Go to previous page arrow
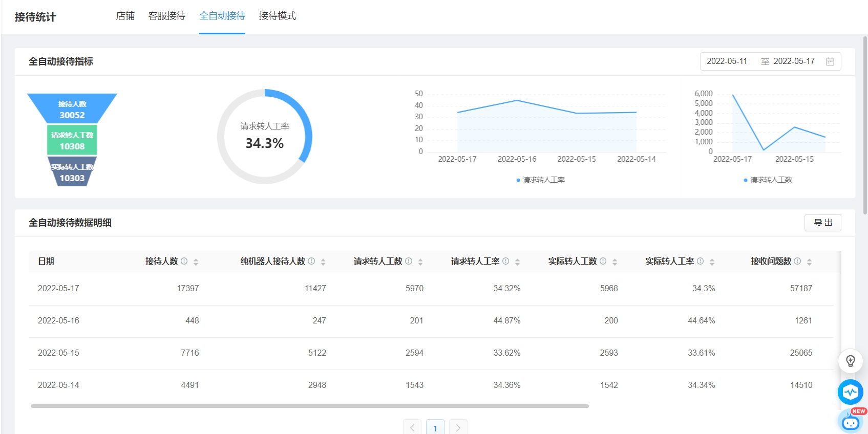Image resolution: width=868 pixels, height=434 pixels. [x=412, y=427]
